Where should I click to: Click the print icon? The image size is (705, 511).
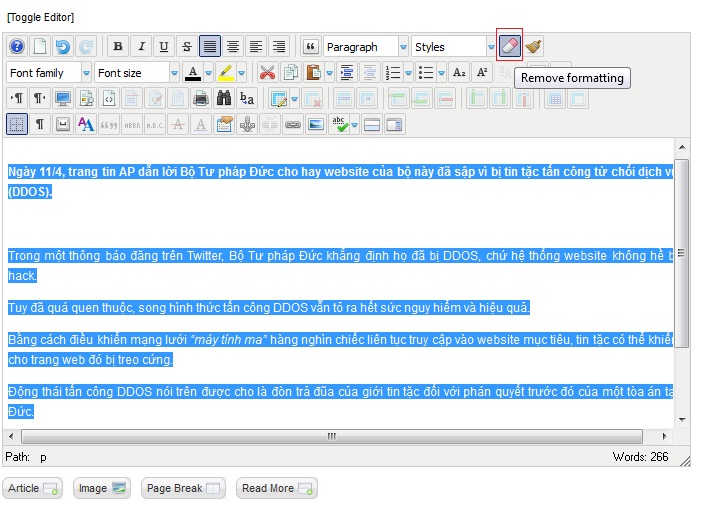[200, 98]
